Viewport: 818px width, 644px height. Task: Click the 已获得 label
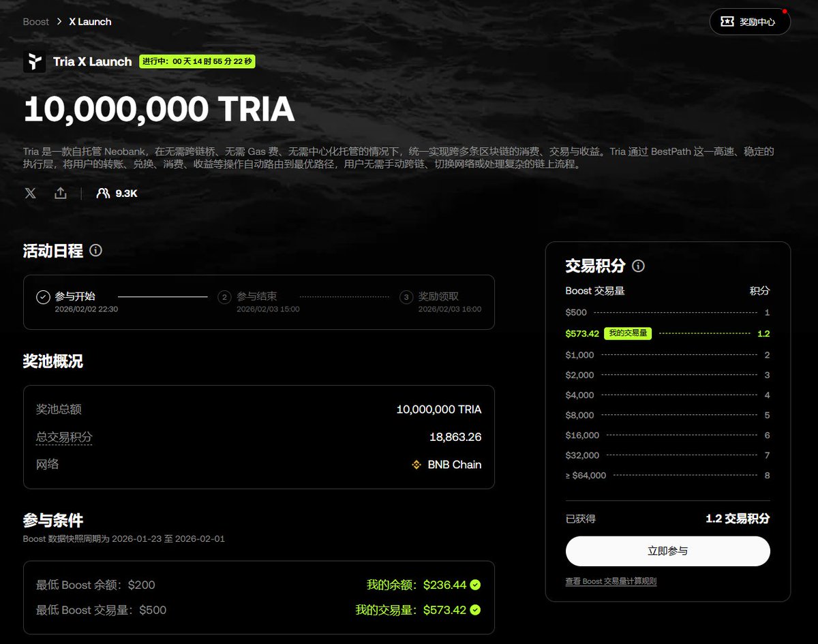581,519
